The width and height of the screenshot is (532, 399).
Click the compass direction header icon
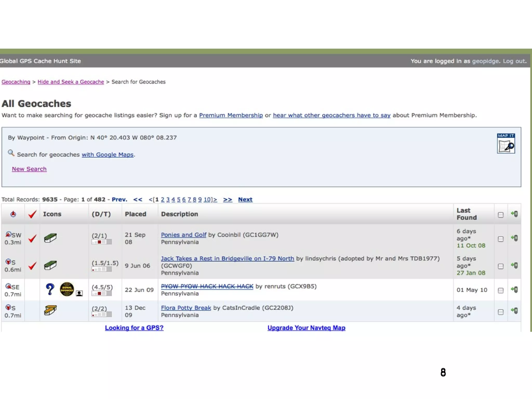click(x=13, y=214)
